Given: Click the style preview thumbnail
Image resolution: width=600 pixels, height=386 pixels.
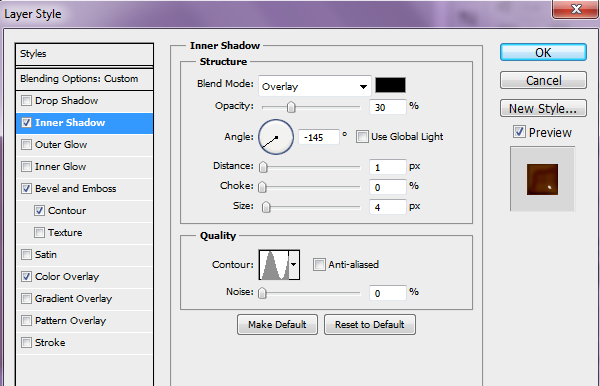Looking at the screenshot, I should pyautogui.click(x=542, y=179).
